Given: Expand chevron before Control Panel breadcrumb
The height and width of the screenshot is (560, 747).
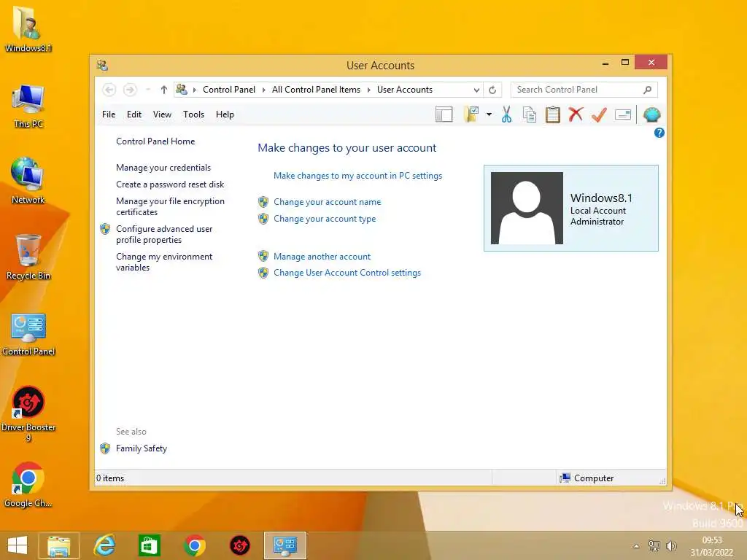Looking at the screenshot, I should (x=194, y=90).
